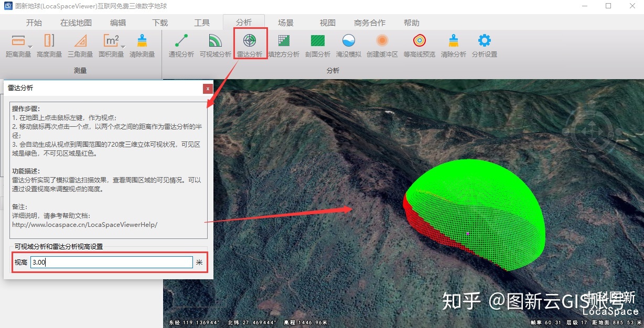Click the 创建缓冲区 create buffer icon
Image resolution: width=644 pixels, height=328 pixels.
[382, 41]
